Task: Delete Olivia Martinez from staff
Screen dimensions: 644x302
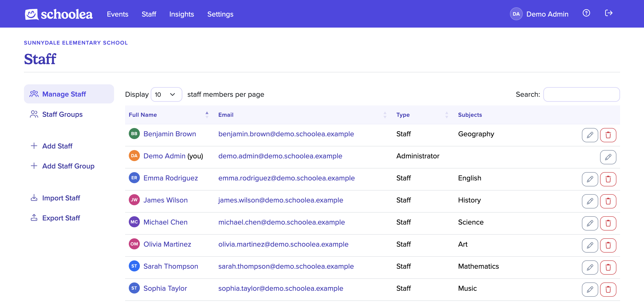Action: (608, 245)
